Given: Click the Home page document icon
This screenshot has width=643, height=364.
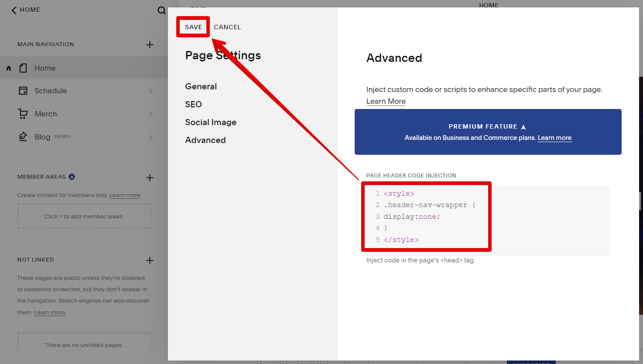Looking at the screenshot, I should tap(23, 68).
